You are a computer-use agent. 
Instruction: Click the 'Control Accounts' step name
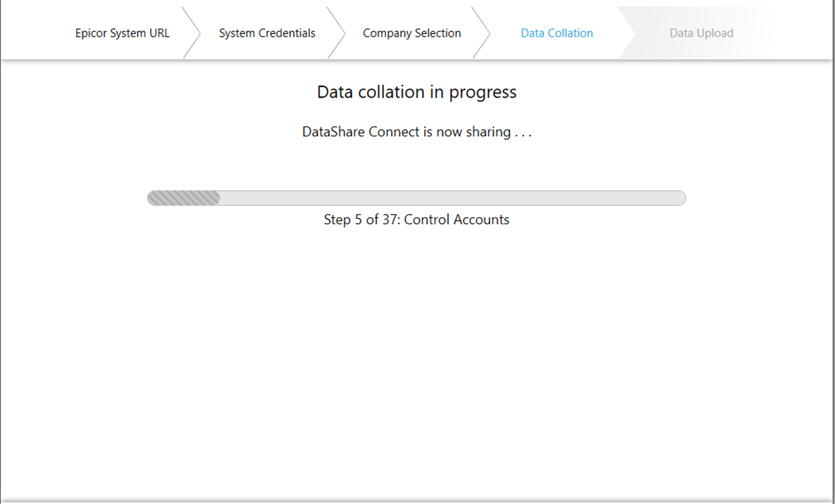tap(456, 219)
